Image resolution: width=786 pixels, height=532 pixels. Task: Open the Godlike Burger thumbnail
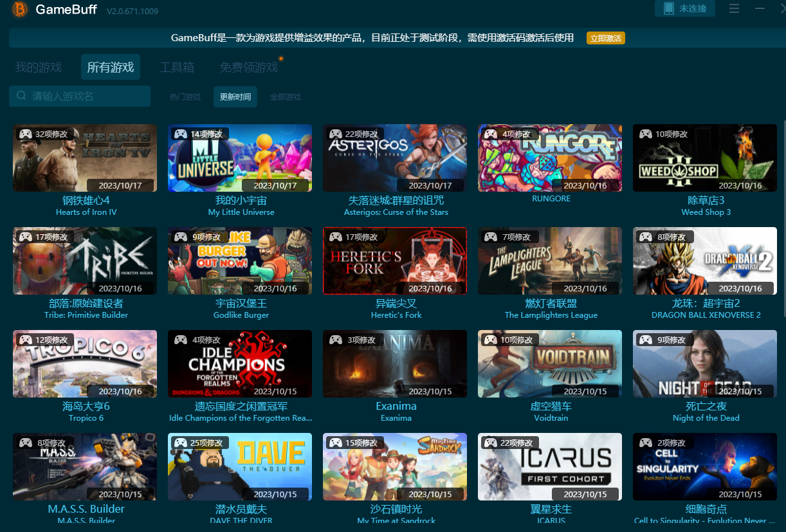point(240,261)
